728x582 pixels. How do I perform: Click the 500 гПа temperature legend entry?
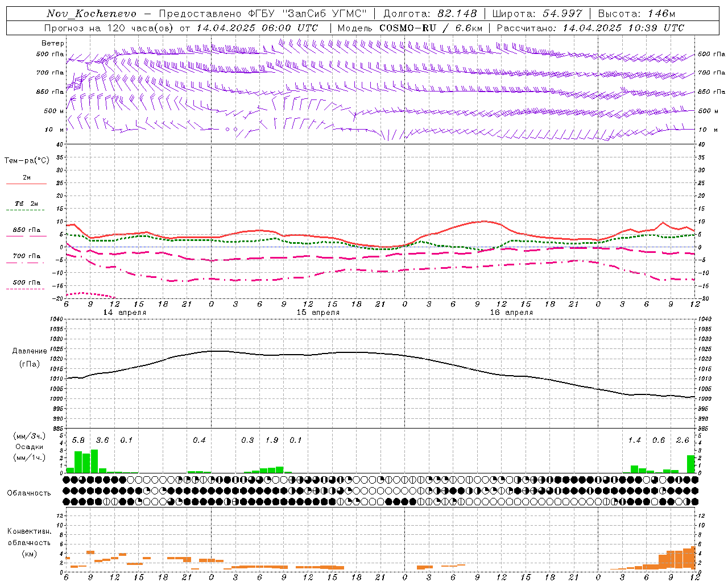point(26,282)
